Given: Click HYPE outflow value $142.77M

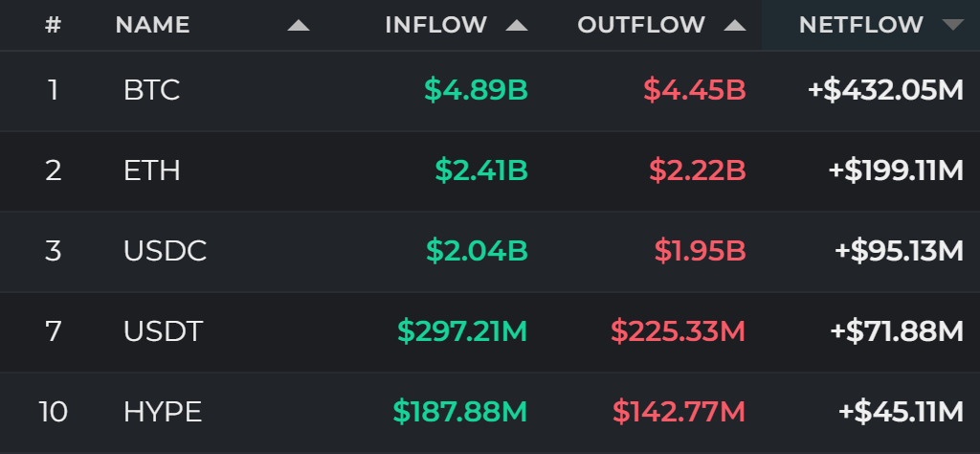Looking at the screenshot, I should coord(679,412).
